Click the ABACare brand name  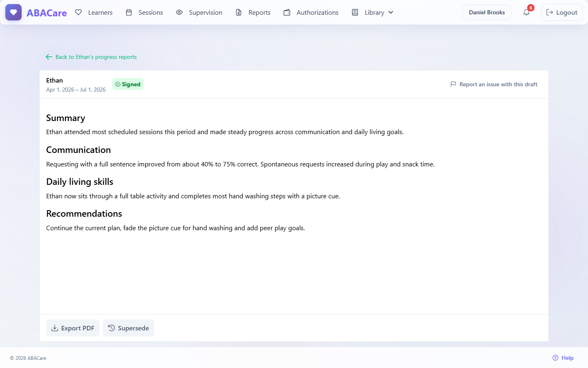click(47, 13)
